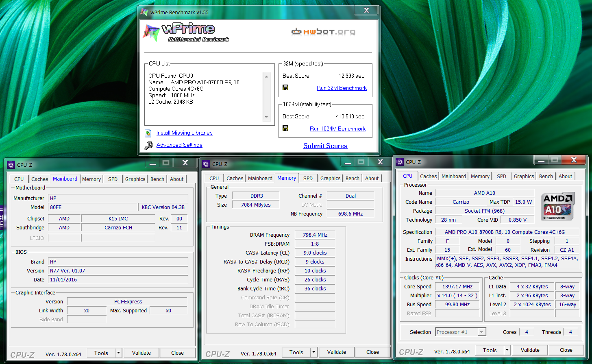The image size is (592, 364).
Task: Click CPU-Z icon in Memory window title bar
Action: click(x=206, y=164)
